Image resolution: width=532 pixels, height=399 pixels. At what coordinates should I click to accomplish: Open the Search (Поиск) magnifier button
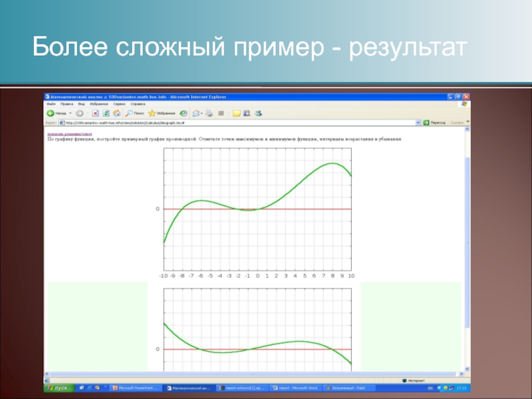pyautogui.click(x=135, y=113)
